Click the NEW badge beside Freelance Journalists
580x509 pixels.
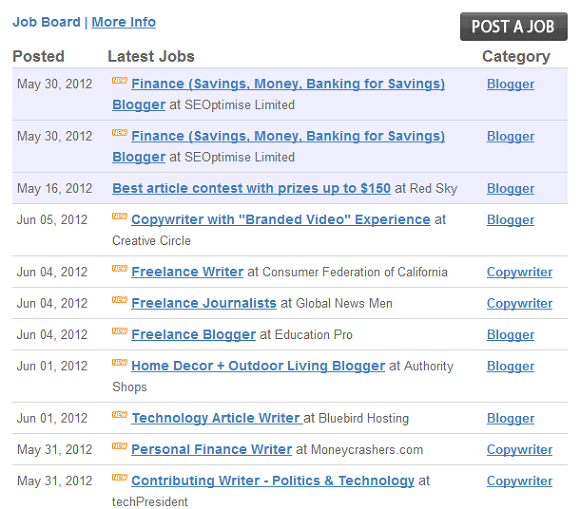coord(119,300)
